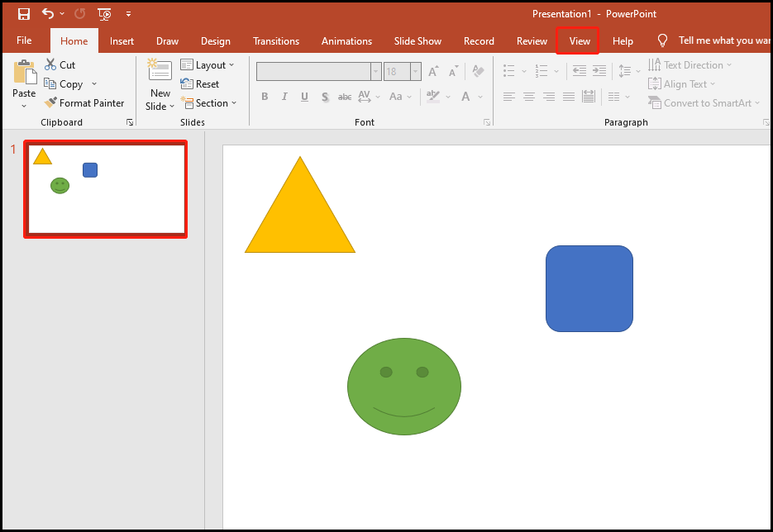Open the font color swatch menu

pyautogui.click(x=480, y=97)
